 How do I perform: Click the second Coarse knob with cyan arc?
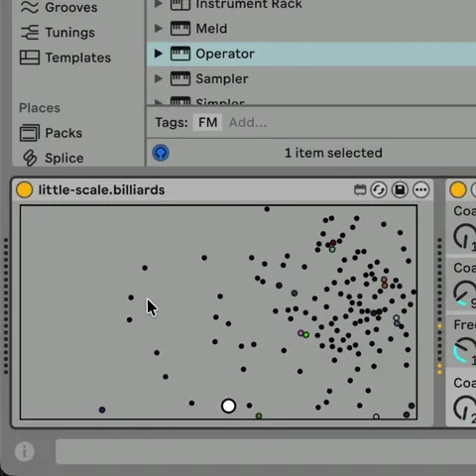(465, 293)
